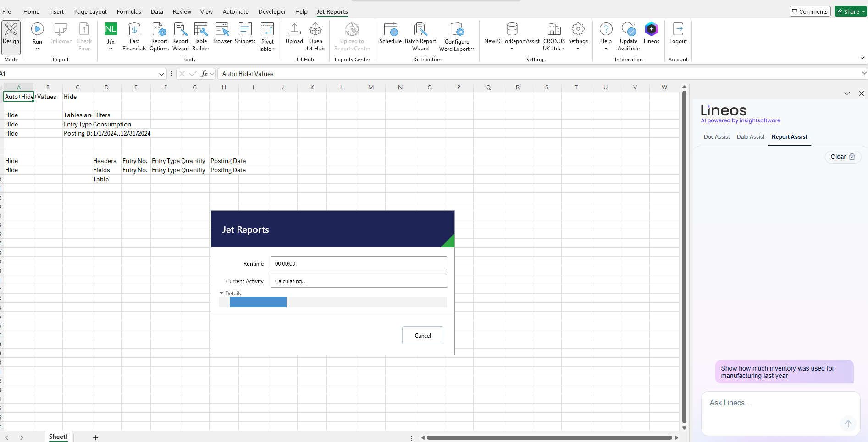Image resolution: width=868 pixels, height=442 pixels.
Task: Open the Jet Reports ribbon tab
Action: click(332, 11)
